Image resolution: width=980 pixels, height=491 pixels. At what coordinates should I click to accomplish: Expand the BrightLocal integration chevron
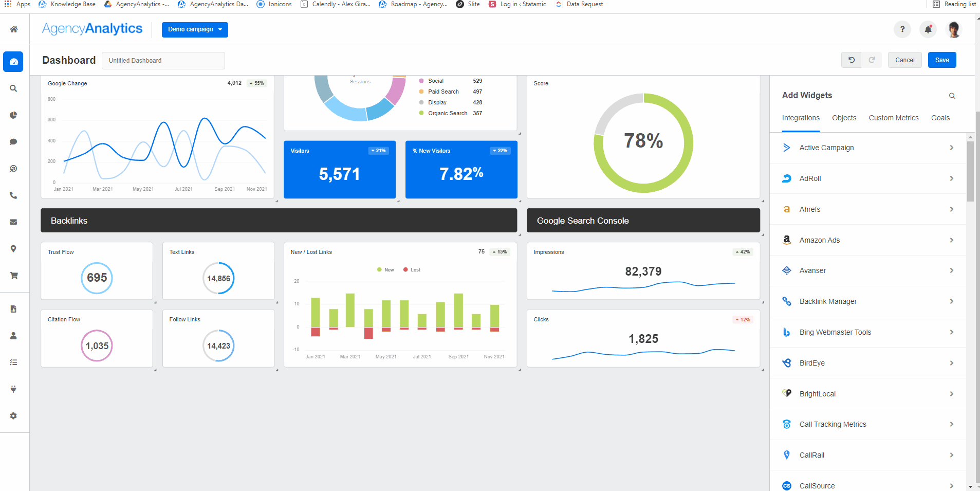[952, 394]
